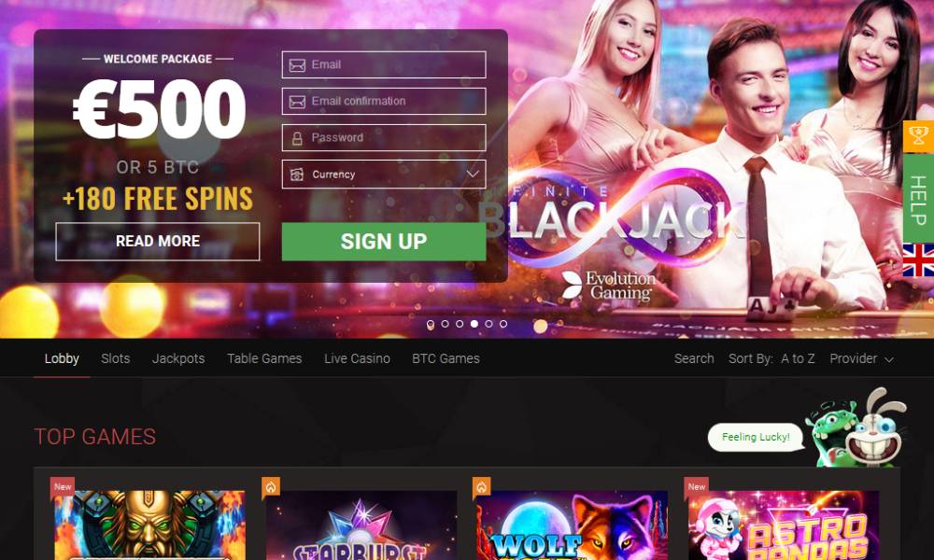Open the green HELP side tab
The height and width of the screenshot is (560, 934).
(918, 198)
